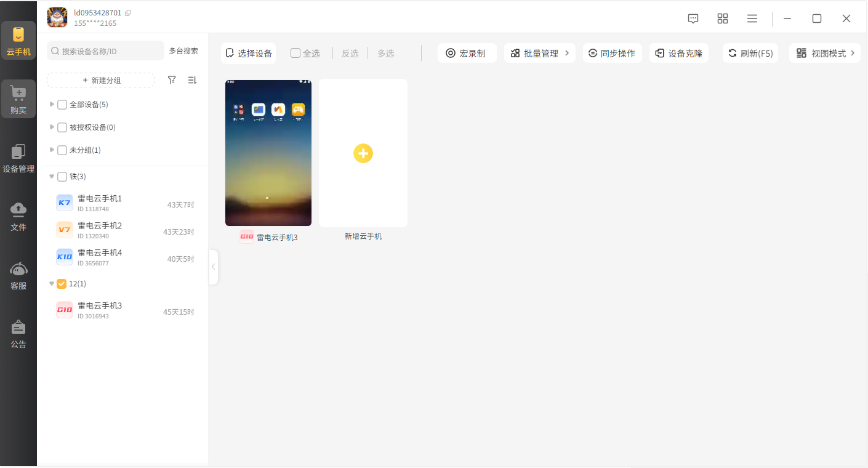The height and width of the screenshot is (468, 868).
Task: Open the 视图模式 view mode dropdown
Action: (x=825, y=54)
